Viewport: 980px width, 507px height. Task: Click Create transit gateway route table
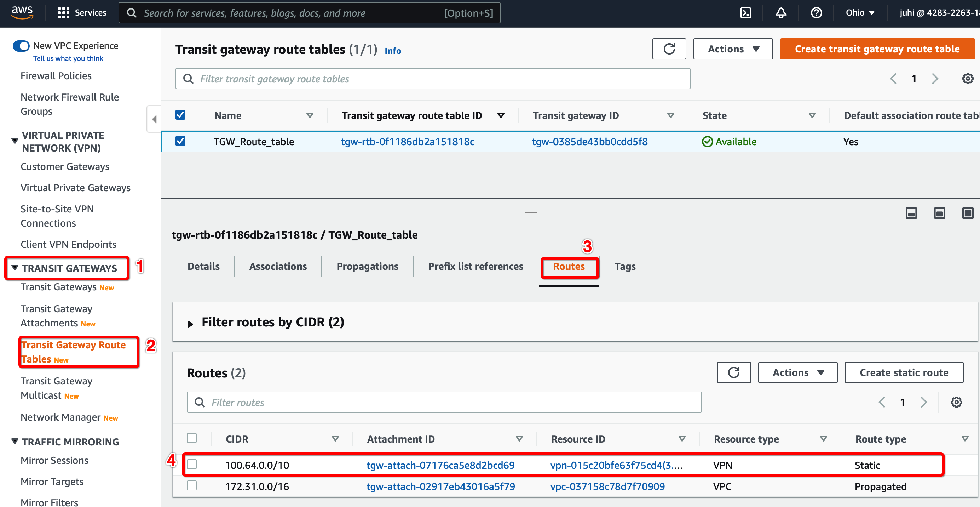coord(877,49)
